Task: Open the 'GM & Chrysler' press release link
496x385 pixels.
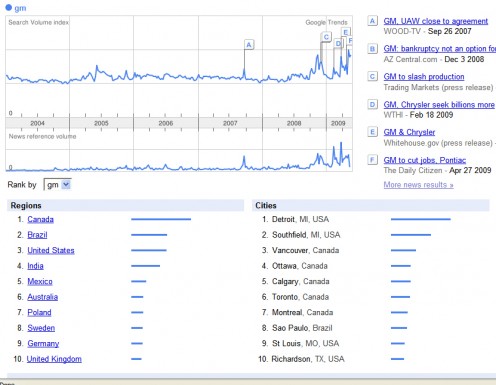Action: (409, 132)
